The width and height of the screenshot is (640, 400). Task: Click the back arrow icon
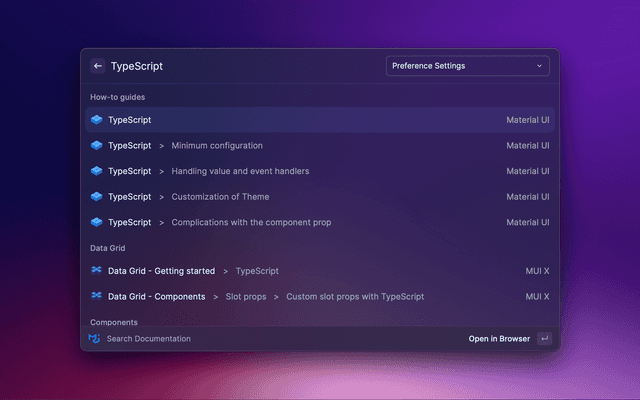point(98,66)
